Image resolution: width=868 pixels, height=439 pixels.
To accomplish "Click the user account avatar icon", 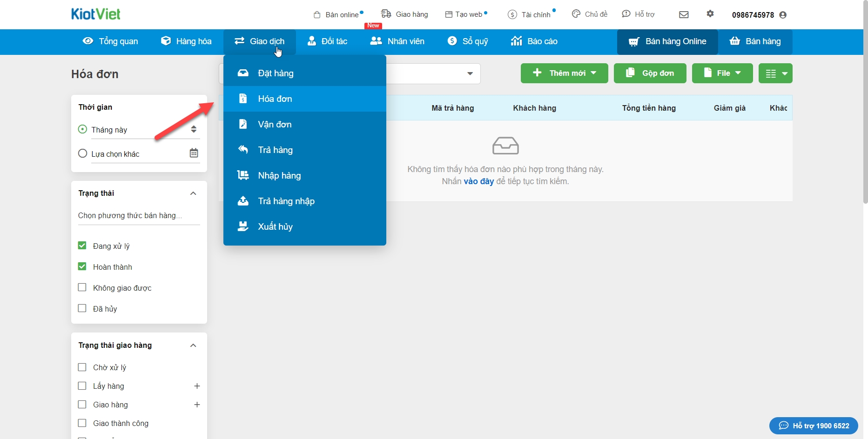I will point(783,15).
